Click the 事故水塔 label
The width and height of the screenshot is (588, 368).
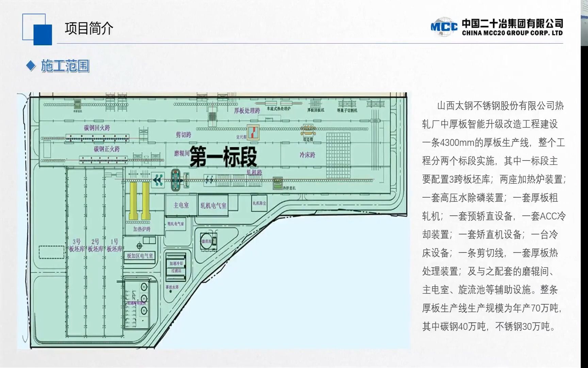[172, 287]
